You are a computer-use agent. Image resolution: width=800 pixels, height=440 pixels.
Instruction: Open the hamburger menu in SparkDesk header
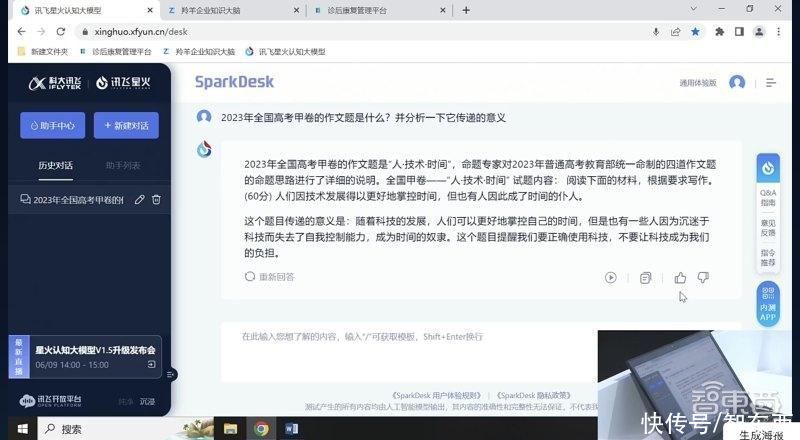770,83
